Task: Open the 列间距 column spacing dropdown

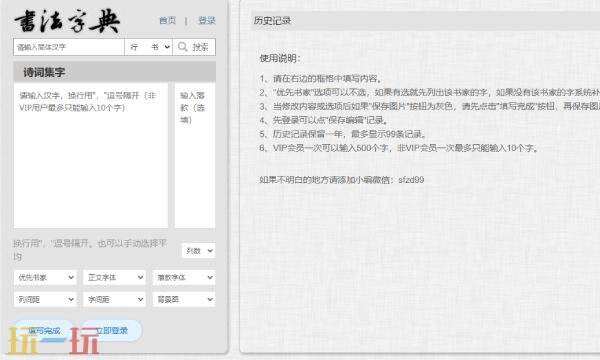Action: tap(45, 300)
